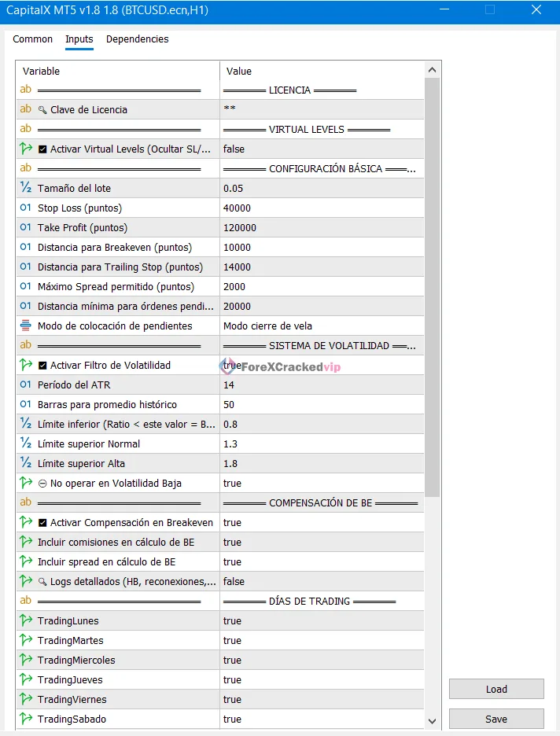The width and height of the screenshot is (560, 736).
Task: Click the boolean icon for No operar en Volatilidad Baja
Action: [x=25, y=483]
